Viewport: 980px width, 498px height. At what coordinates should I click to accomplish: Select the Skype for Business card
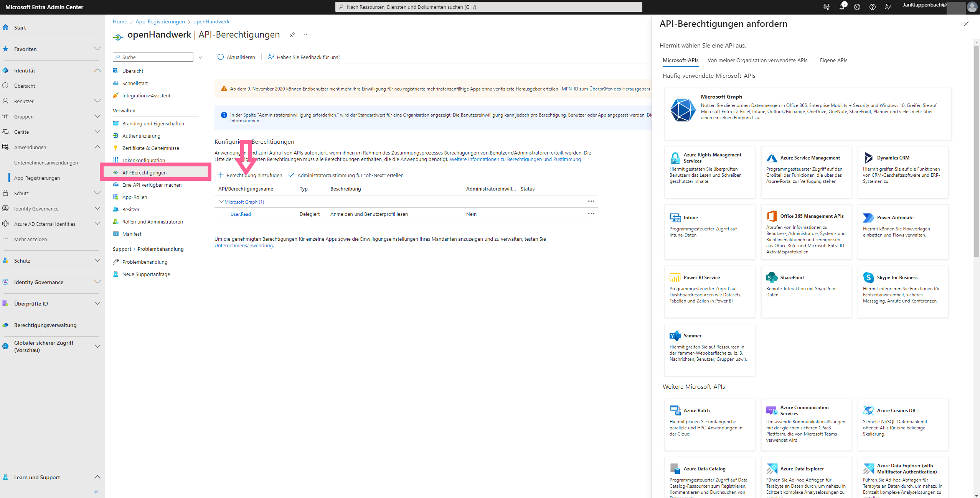(x=903, y=292)
